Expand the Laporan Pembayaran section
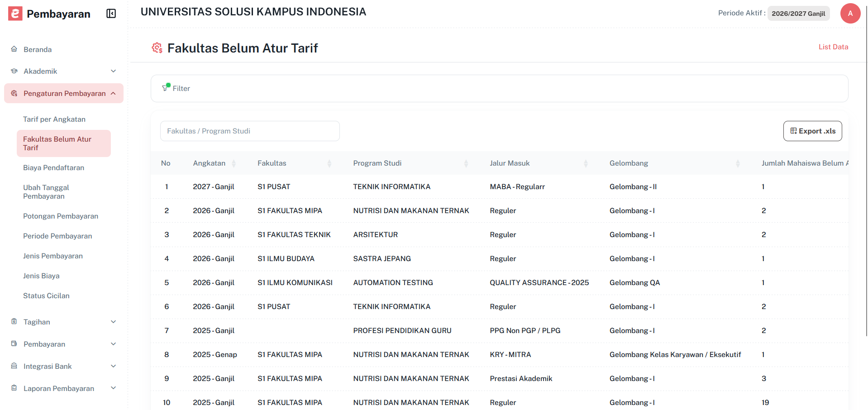 pos(114,388)
